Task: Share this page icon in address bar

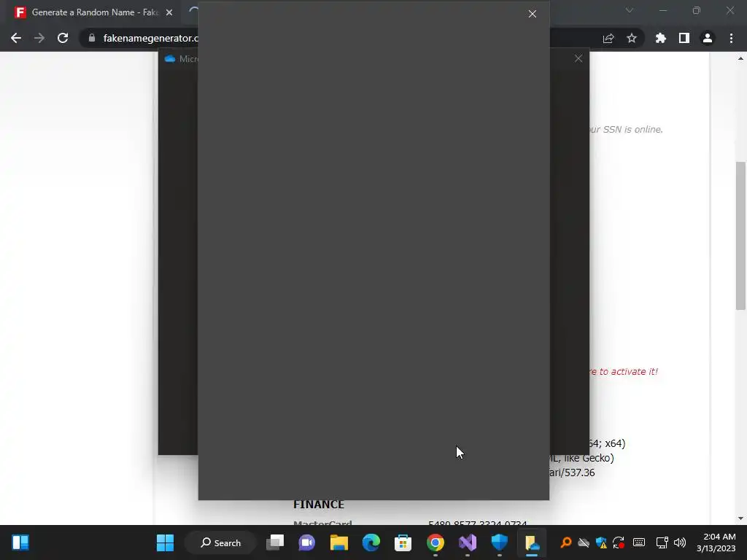Action: click(x=608, y=38)
